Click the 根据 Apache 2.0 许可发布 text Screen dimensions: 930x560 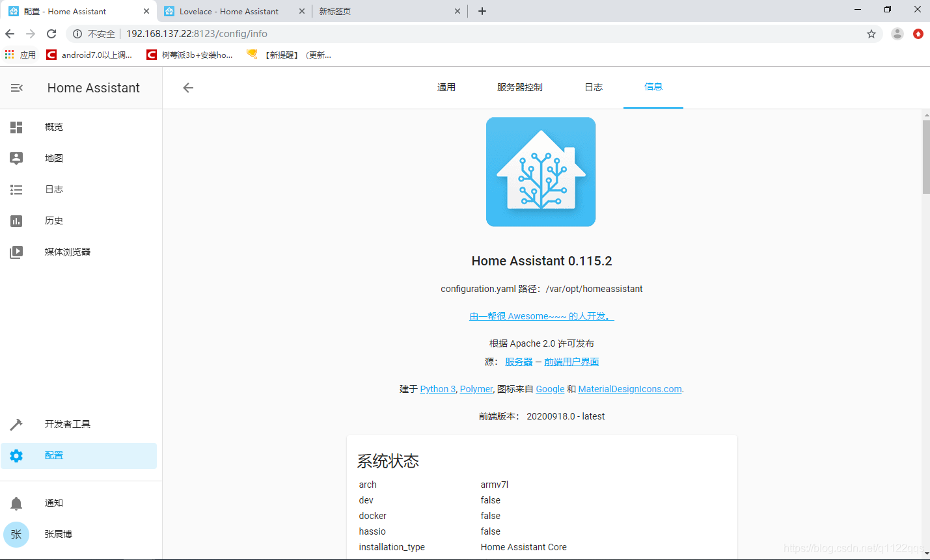click(x=541, y=343)
